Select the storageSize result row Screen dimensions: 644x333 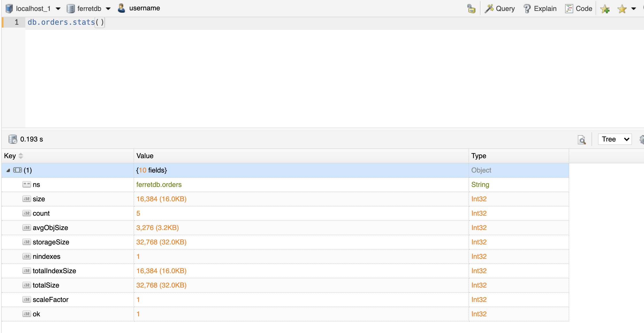point(51,242)
